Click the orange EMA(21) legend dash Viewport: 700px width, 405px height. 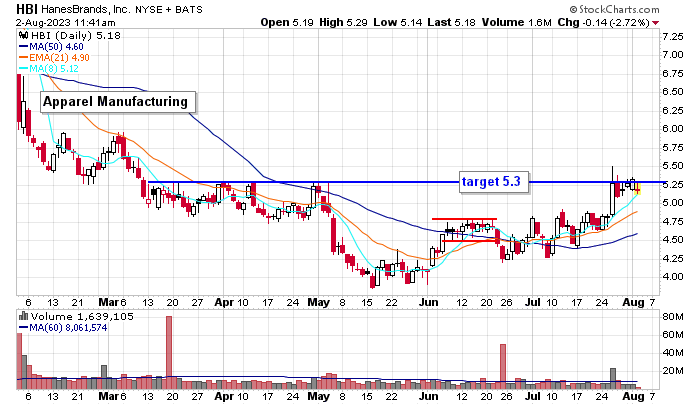coord(24,58)
